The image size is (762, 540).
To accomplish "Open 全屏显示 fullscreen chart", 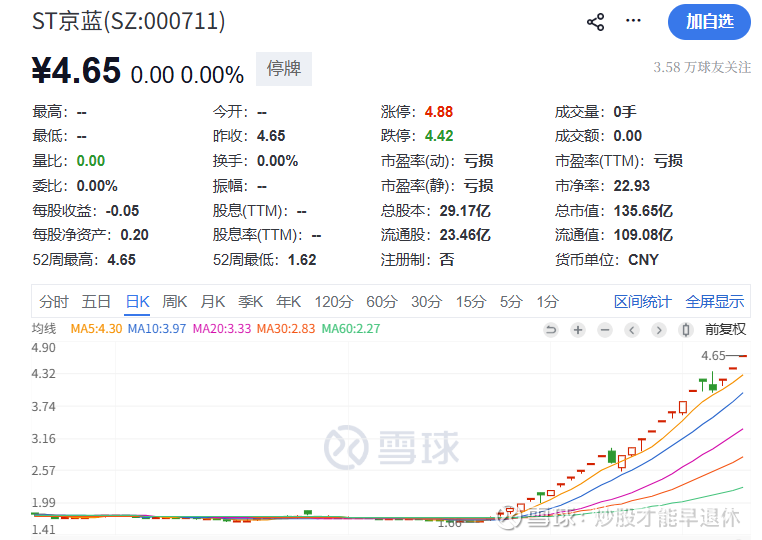I will 714,302.
